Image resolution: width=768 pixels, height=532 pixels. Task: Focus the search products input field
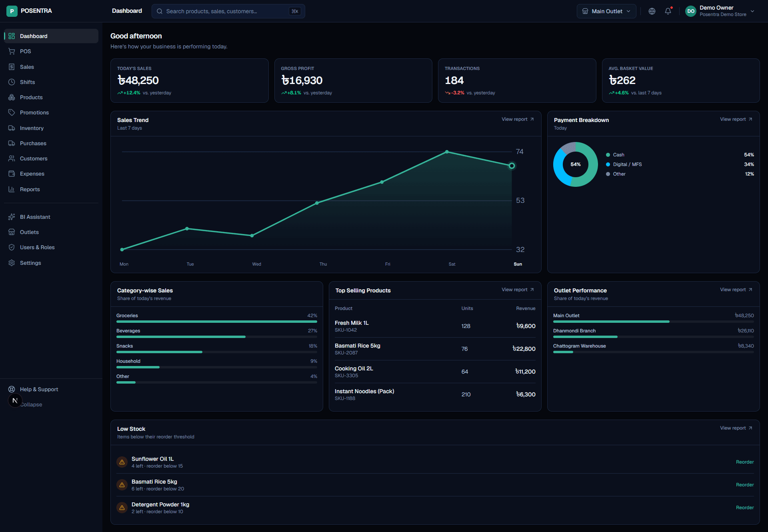pyautogui.click(x=228, y=11)
